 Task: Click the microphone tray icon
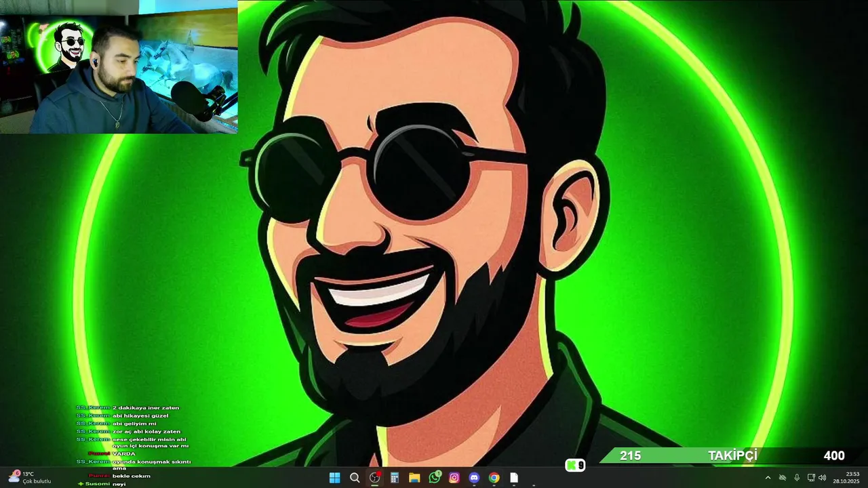pos(797,478)
